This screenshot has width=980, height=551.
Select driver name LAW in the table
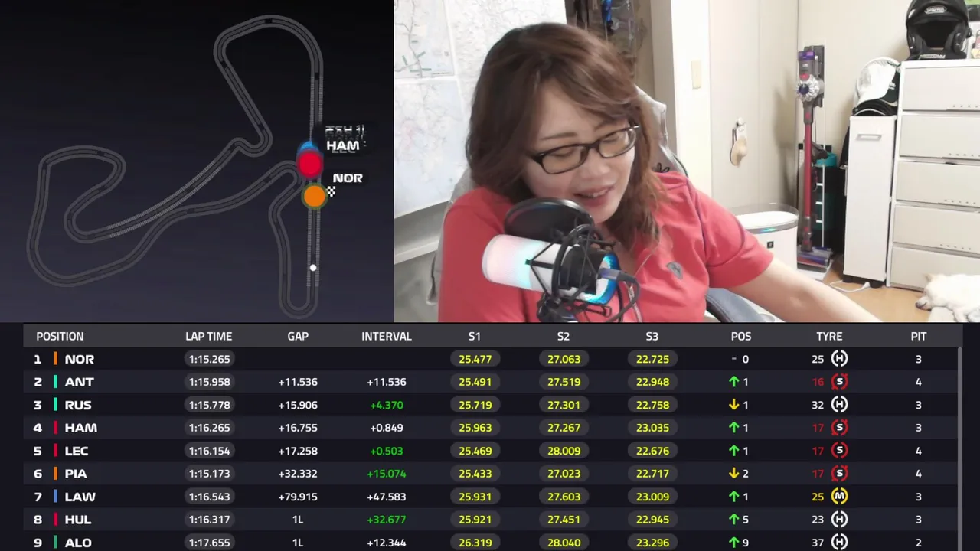80,497
